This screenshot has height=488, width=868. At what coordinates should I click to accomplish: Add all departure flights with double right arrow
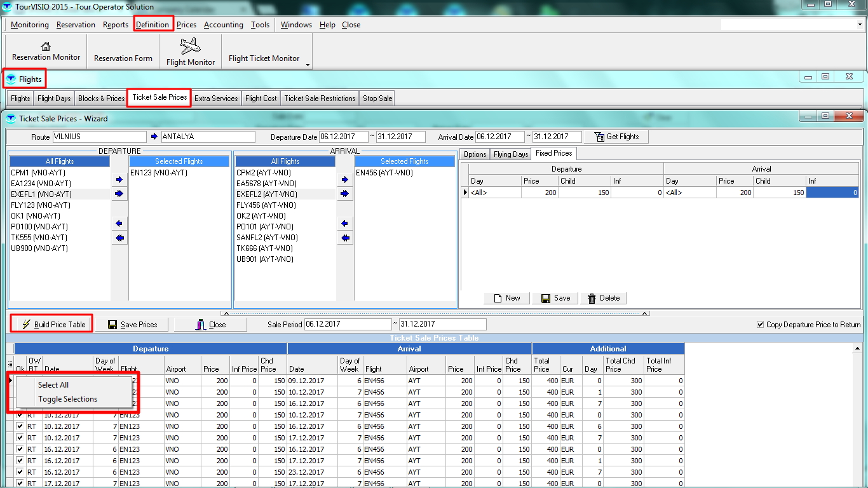pyautogui.click(x=119, y=194)
